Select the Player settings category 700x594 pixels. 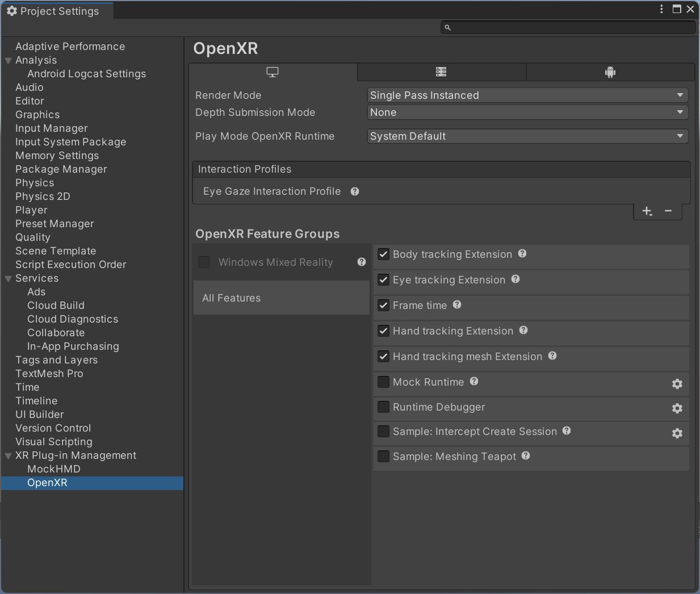(x=31, y=210)
